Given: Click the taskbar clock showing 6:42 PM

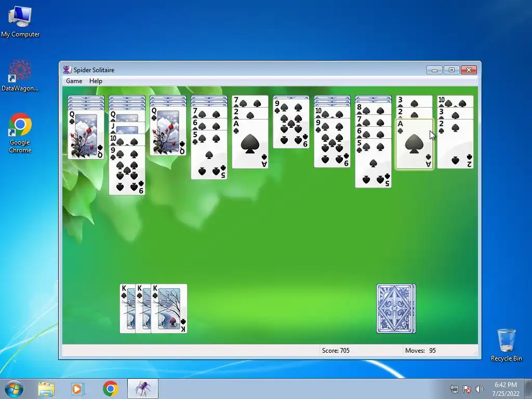Looking at the screenshot, I should point(506,389).
